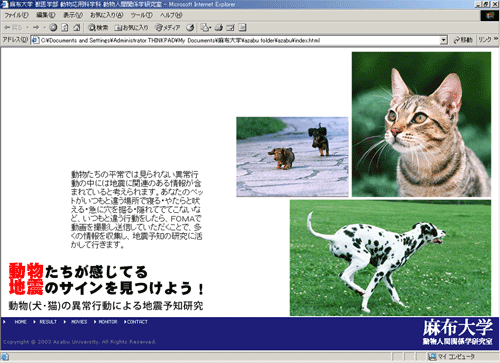This screenshot has width=500, height=363.
Task: Click the Home icon in toolbar
Action: click(77, 28)
